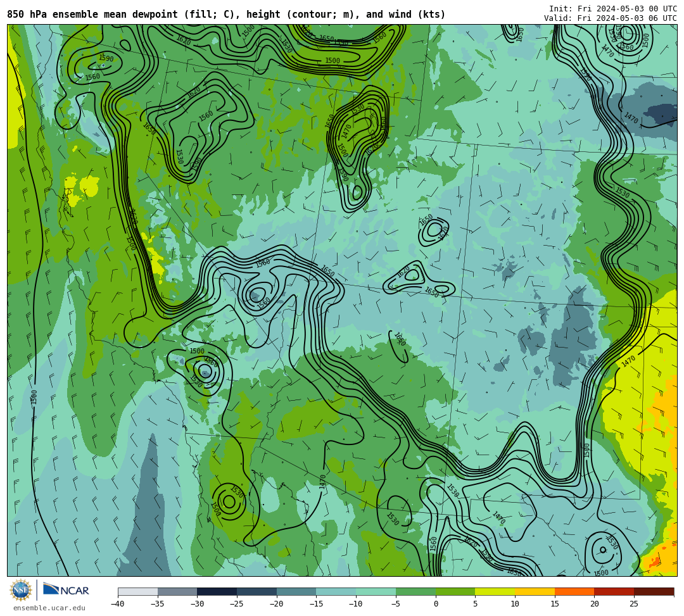Click the Init: Fri 2024-05-03 00 UTC text
The height and width of the screenshot is (616, 684).
pyautogui.click(x=613, y=9)
